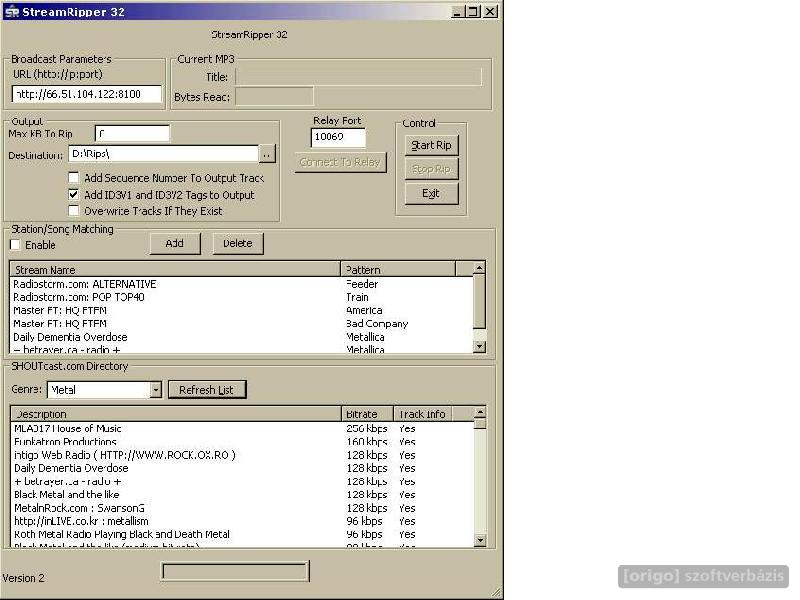800x600 pixels.
Task: Click the progress bar at bottom
Action: [x=235, y=571]
